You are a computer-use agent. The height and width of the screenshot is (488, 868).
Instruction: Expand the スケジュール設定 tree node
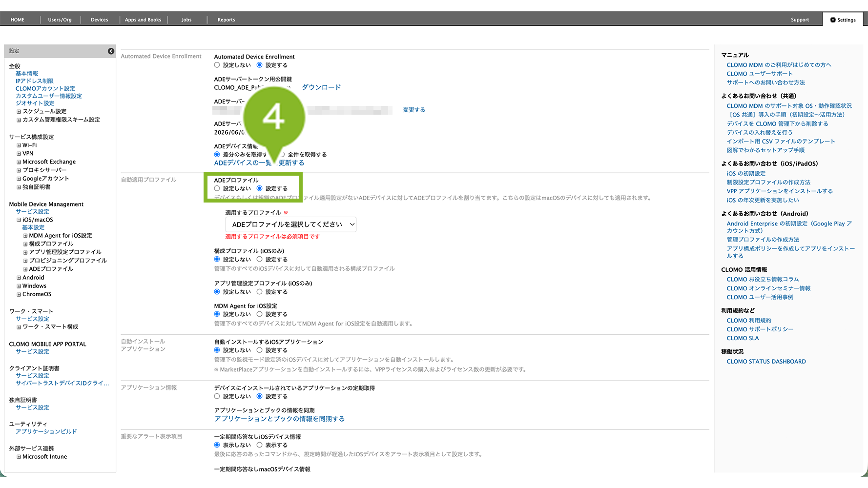click(19, 112)
